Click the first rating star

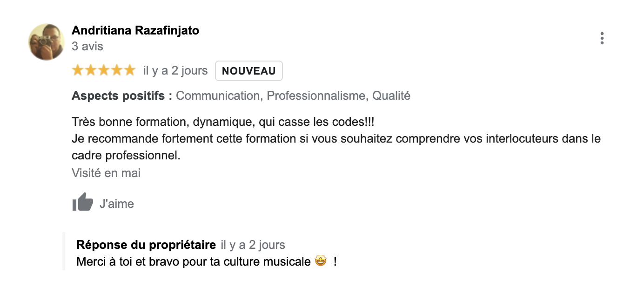click(77, 71)
